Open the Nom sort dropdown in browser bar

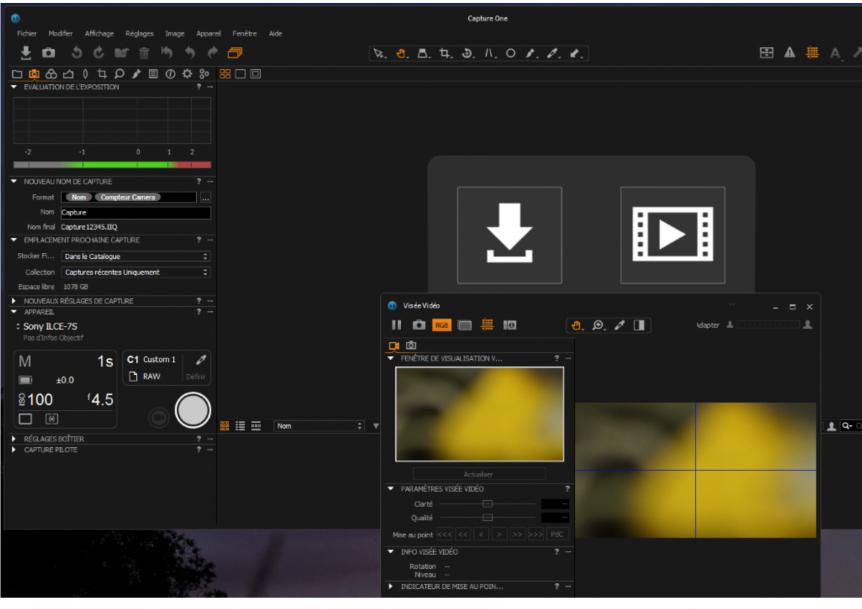[319, 426]
